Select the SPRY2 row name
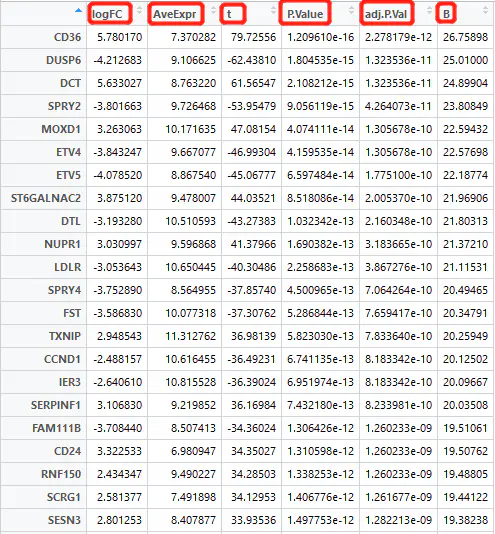 (64, 106)
